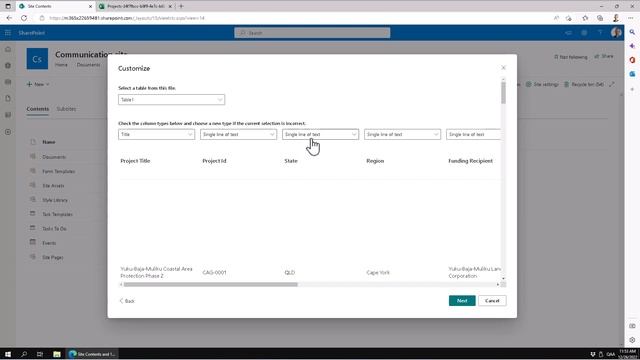
Task: Click the SharePoint search box
Action: (x=312, y=33)
